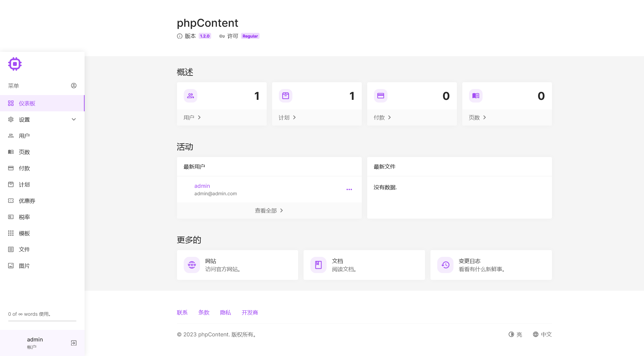Click the www globe icon on the 网站 card

[192, 265]
